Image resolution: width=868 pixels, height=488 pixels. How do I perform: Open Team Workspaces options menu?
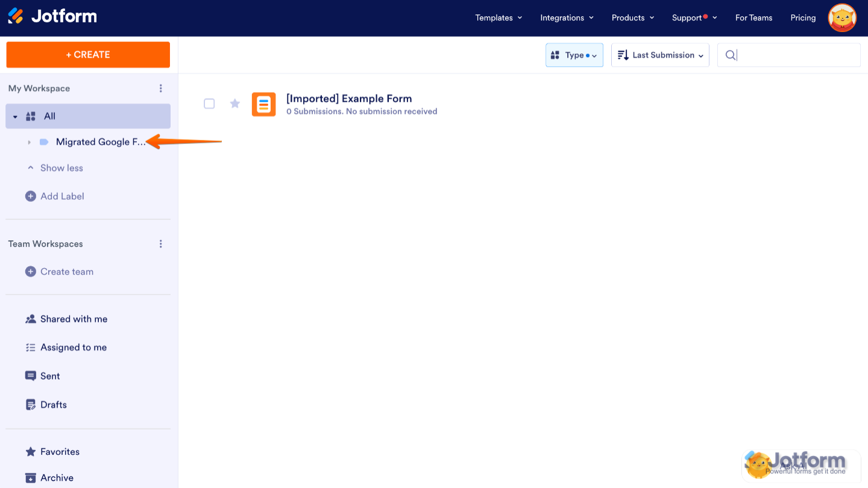click(161, 244)
